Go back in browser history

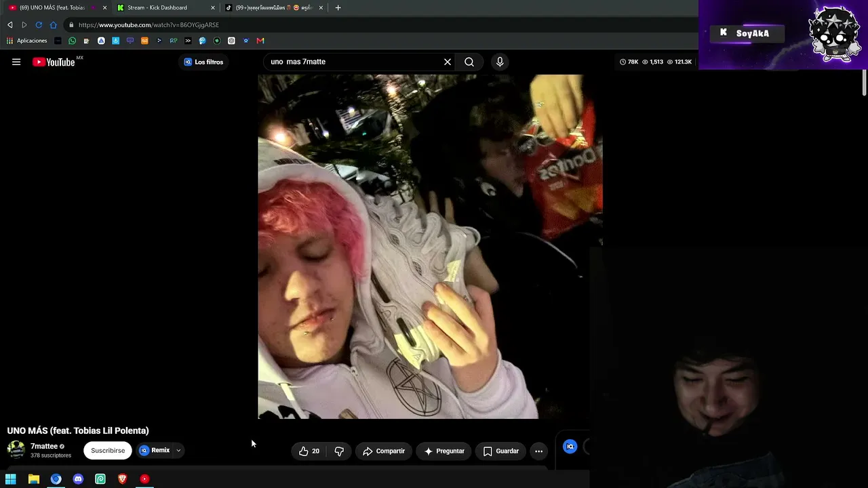tap(9, 25)
